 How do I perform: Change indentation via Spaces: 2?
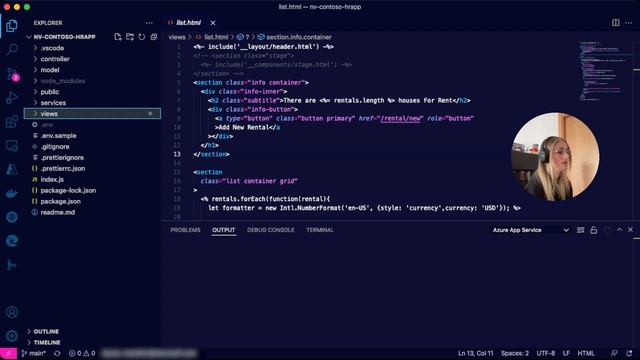click(x=515, y=353)
